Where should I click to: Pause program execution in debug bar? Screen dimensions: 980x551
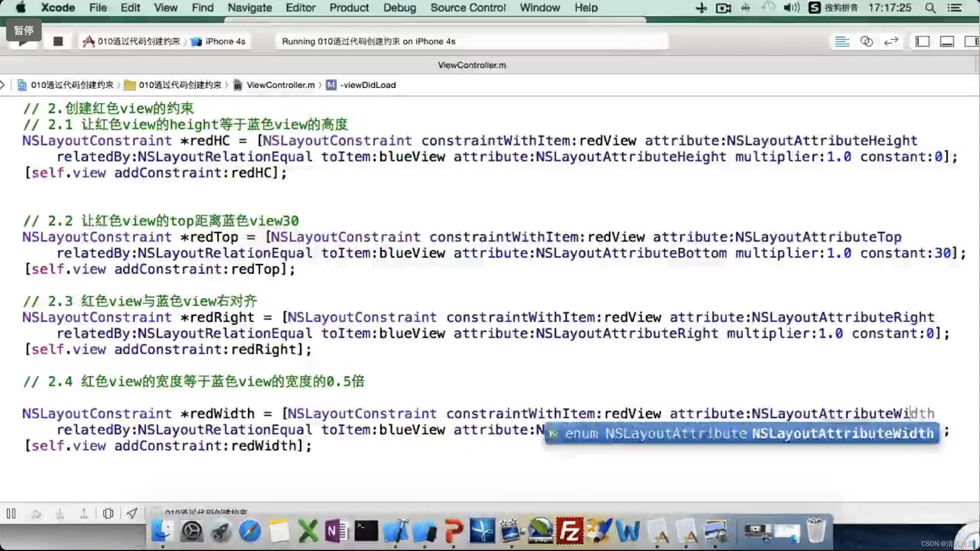point(11,513)
